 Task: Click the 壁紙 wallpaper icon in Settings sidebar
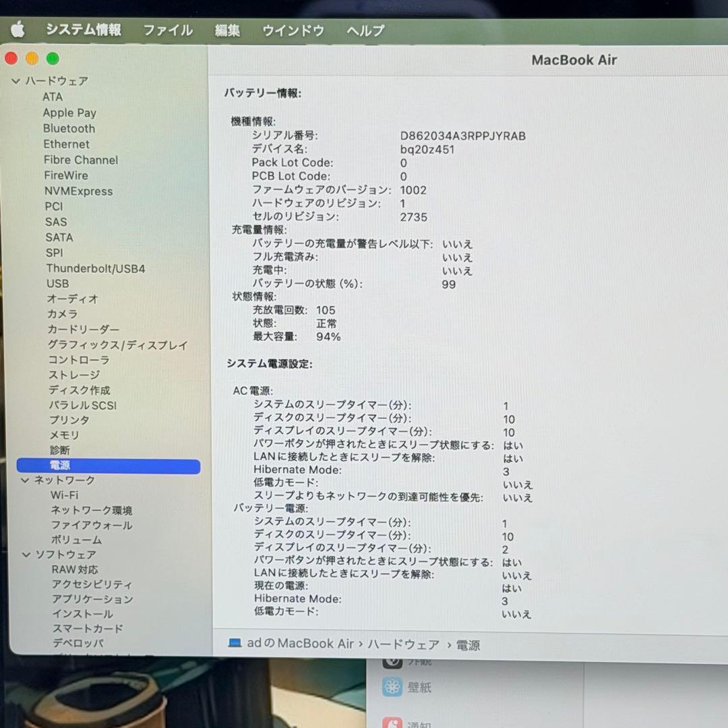393,688
